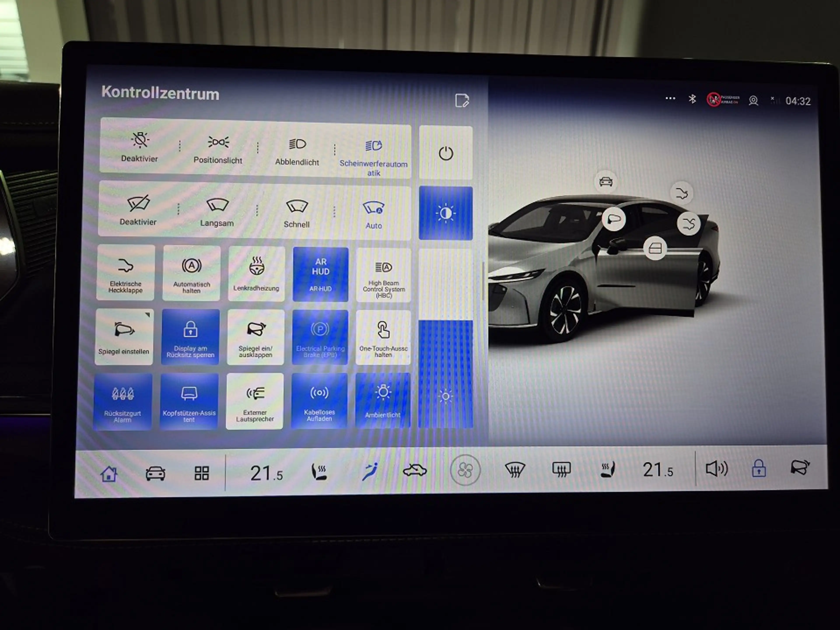The height and width of the screenshot is (630, 840).
Task: Disable the AR-HUD tile
Action: pyautogui.click(x=320, y=275)
